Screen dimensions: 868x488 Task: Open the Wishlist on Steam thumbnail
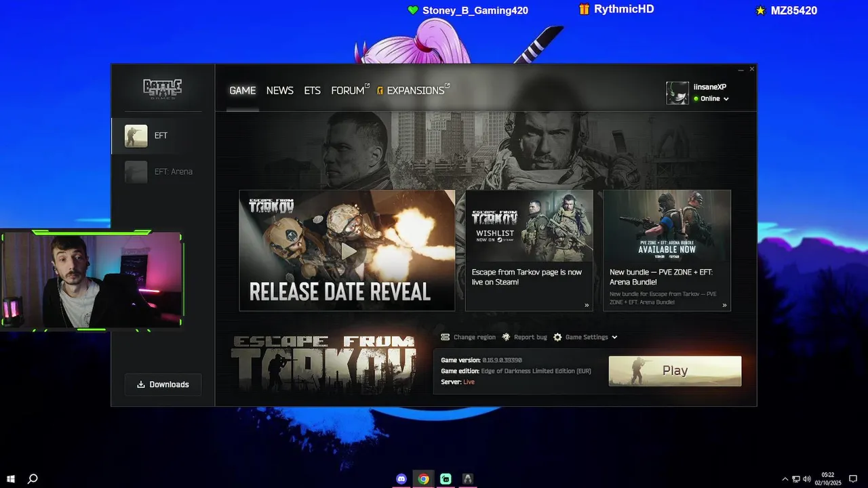529,226
